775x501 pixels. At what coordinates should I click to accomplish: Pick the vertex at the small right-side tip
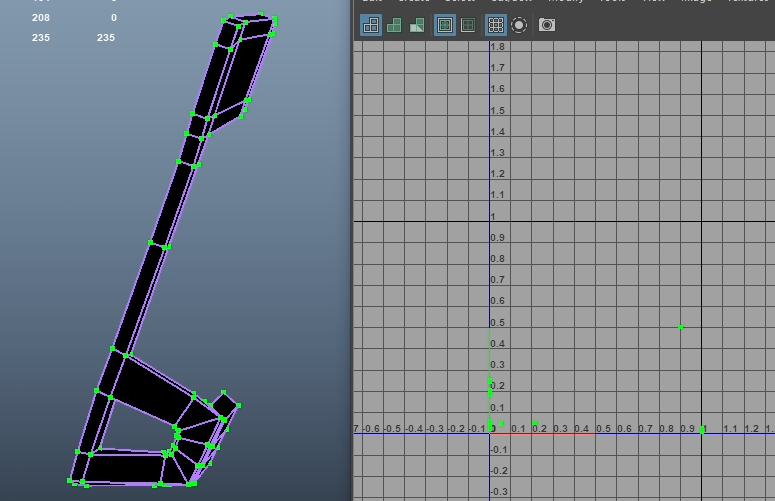tap(240, 406)
